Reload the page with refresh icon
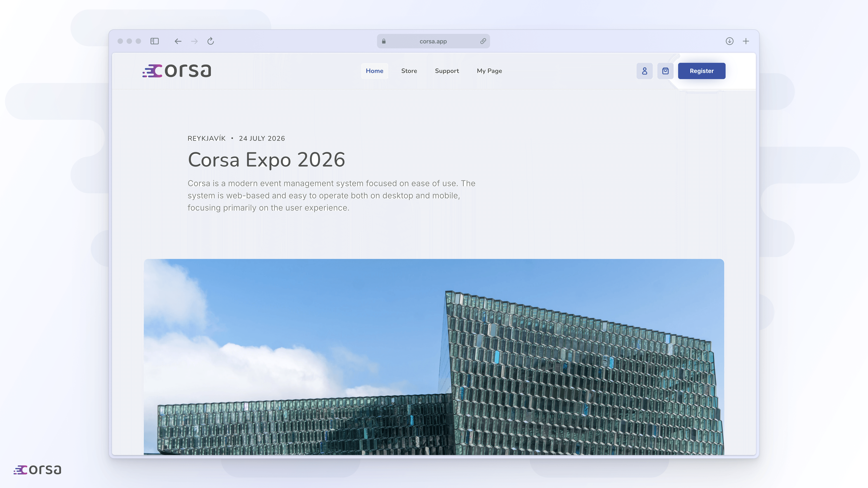Viewport: 868px width, 488px height. 211,41
